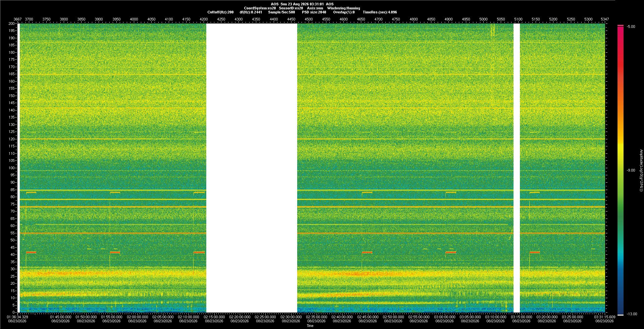Image resolution: width=644 pixels, height=329 pixels.
Task: Click the PSD size:2048 header label
Action: click(314, 12)
